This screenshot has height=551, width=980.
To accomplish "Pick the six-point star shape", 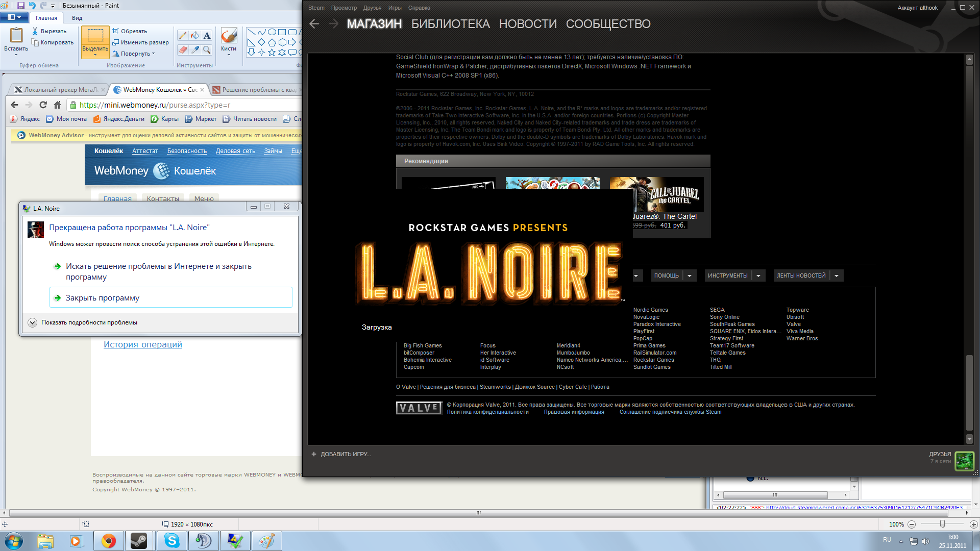I will click(x=282, y=53).
